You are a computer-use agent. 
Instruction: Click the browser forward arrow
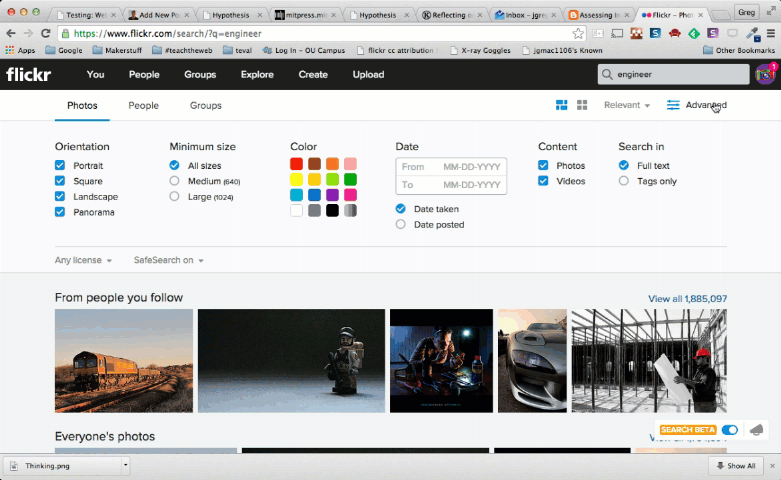pos(28,33)
